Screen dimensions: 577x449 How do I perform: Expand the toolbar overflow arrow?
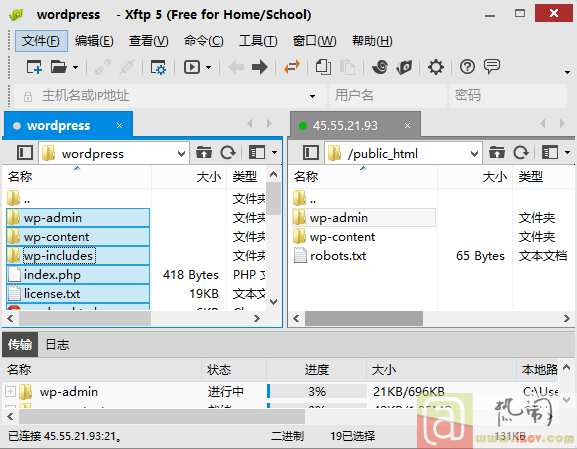pyautogui.click(x=567, y=72)
